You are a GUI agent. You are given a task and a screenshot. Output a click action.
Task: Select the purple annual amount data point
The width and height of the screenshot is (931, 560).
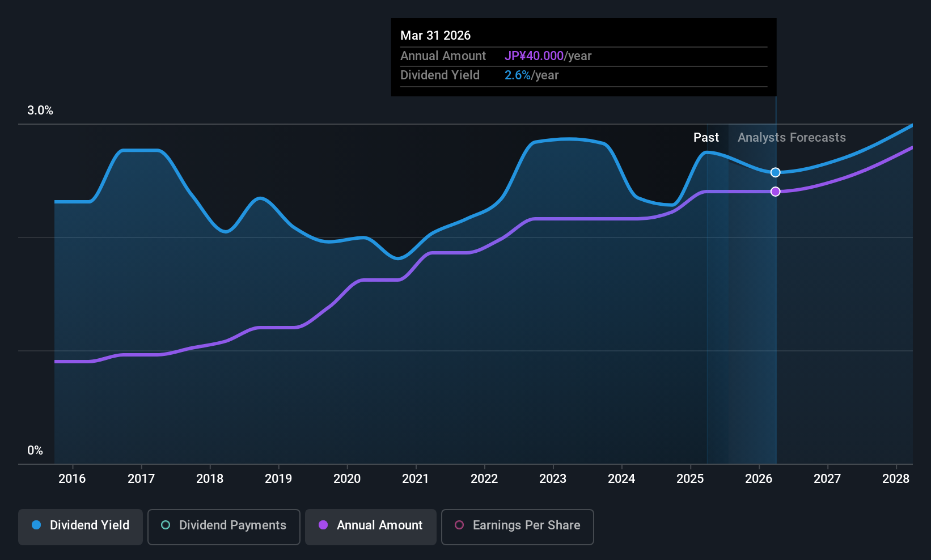click(775, 192)
